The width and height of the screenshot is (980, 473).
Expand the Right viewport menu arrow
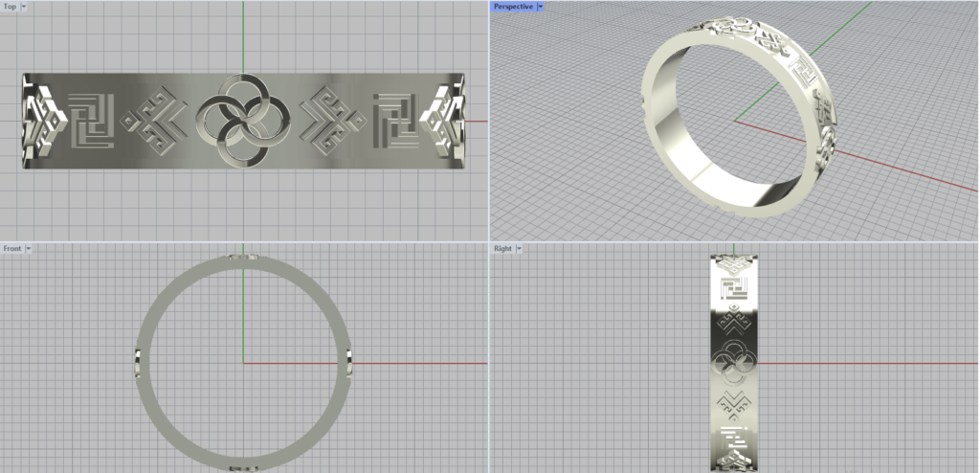520,249
